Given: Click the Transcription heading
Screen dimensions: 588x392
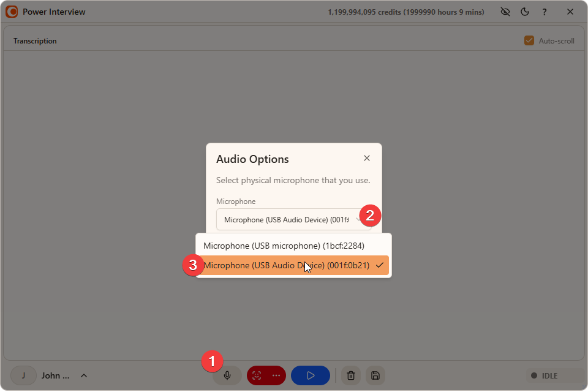Looking at the screenshot, I should (x=36, y=41).
